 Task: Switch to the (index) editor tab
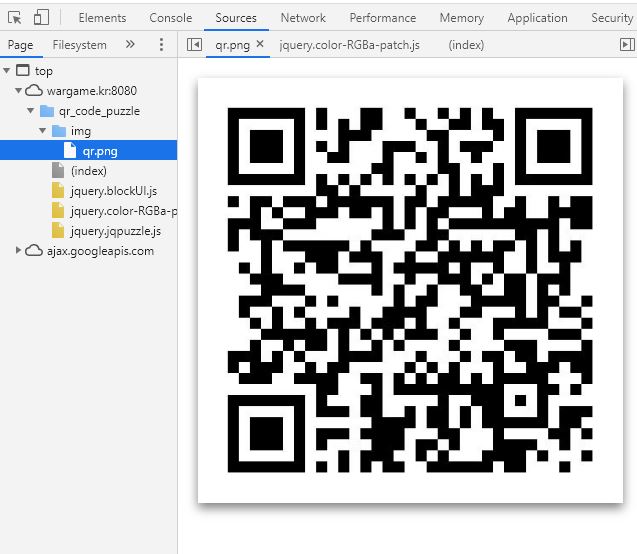466,45
